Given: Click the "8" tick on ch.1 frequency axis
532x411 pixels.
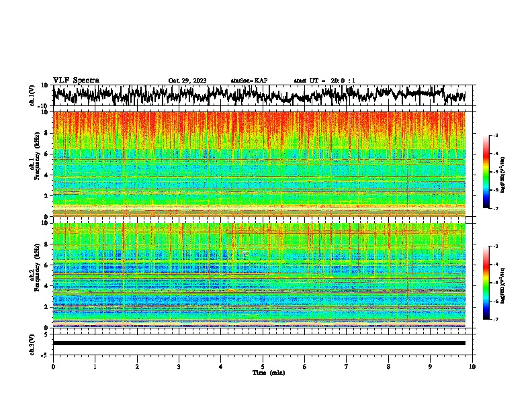Looking at the screenshot, I should pos(46,133).
